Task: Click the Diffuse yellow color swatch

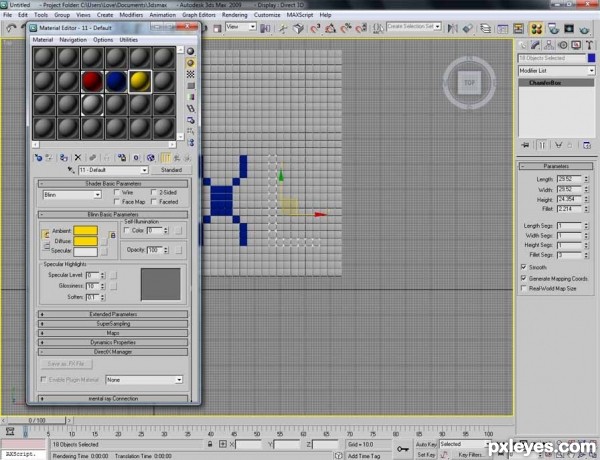Action: click(85, 241)
